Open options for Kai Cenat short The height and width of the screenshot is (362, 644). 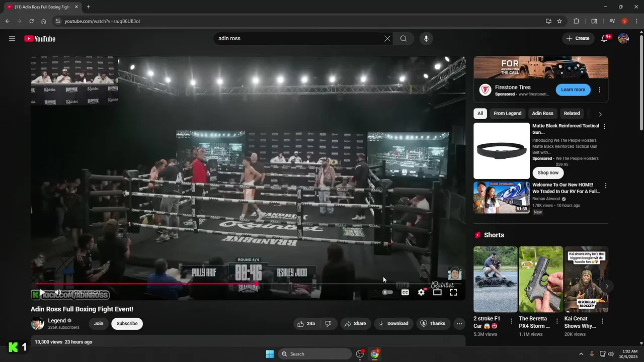tap(602, 321)
